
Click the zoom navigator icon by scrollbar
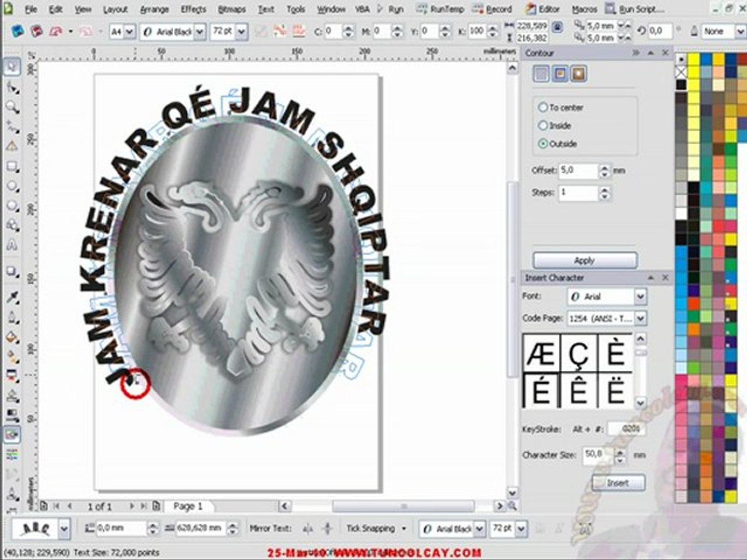(x=512, y=506)
